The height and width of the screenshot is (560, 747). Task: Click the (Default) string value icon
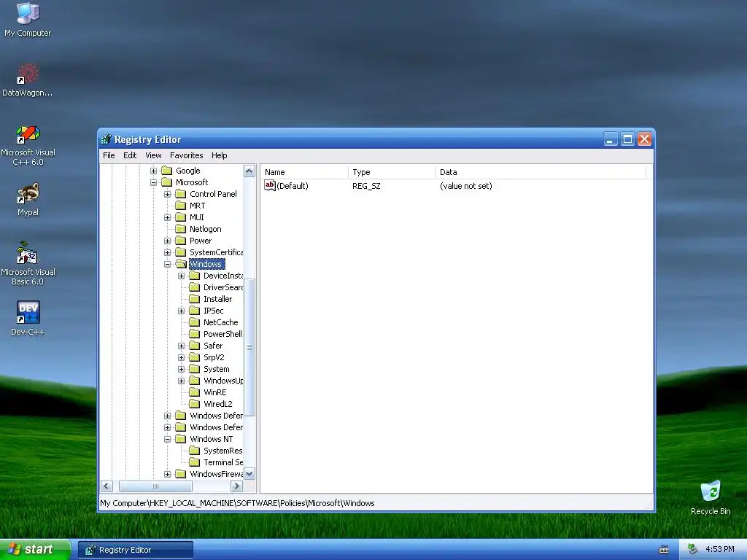[x=270, y=186]
